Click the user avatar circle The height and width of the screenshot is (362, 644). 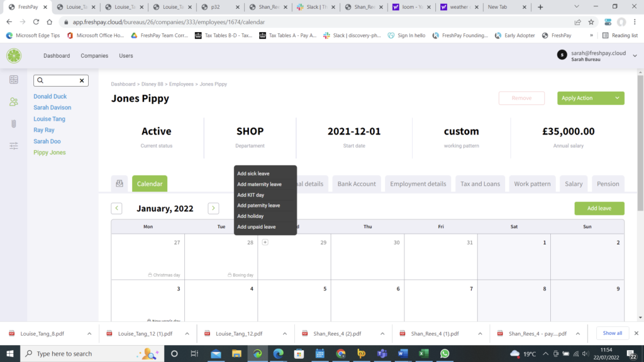562,55
